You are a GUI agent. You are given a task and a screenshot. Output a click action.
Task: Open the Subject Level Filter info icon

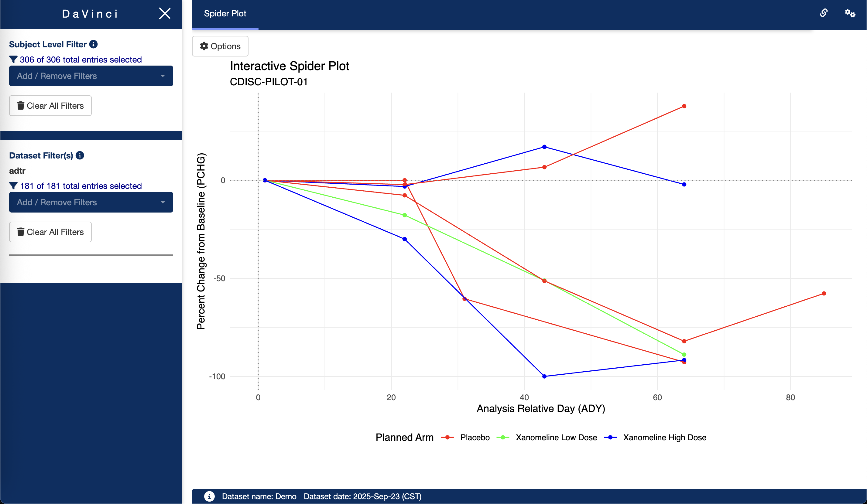tap(93, 44)
